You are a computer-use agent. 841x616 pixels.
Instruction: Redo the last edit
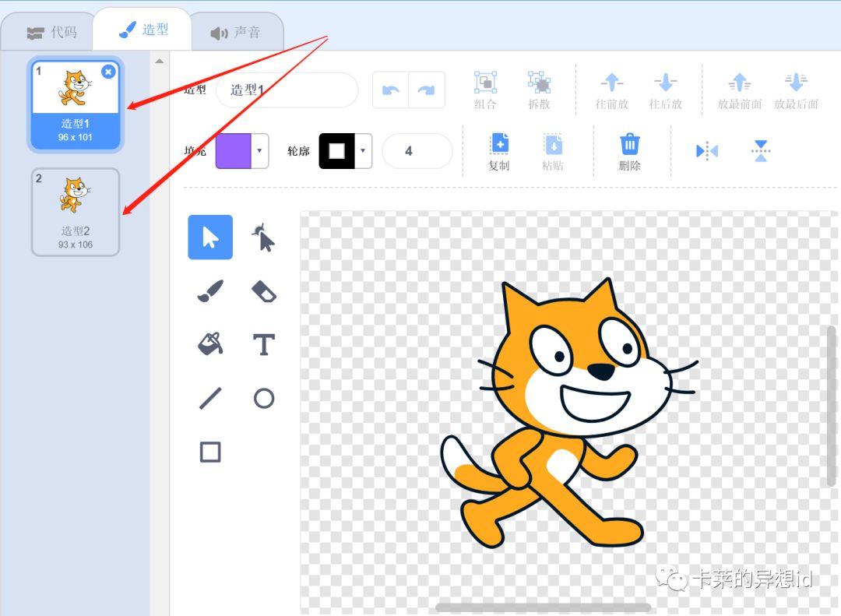tap(427, 90)
